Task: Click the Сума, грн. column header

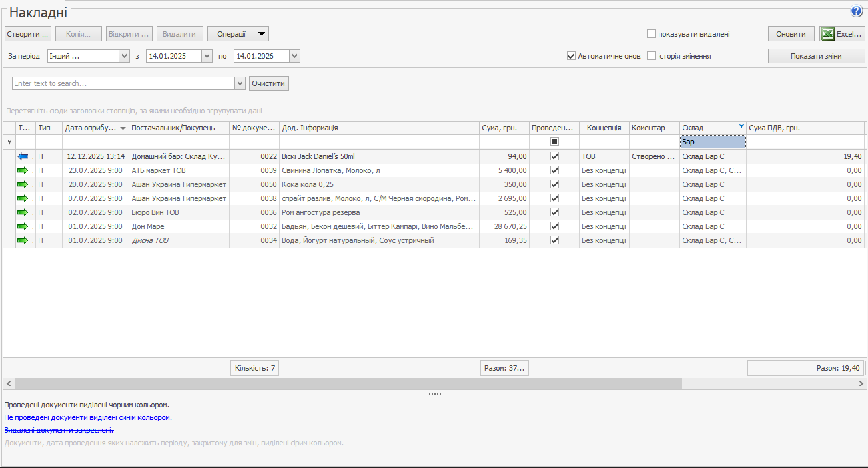Action: (504, 128)
